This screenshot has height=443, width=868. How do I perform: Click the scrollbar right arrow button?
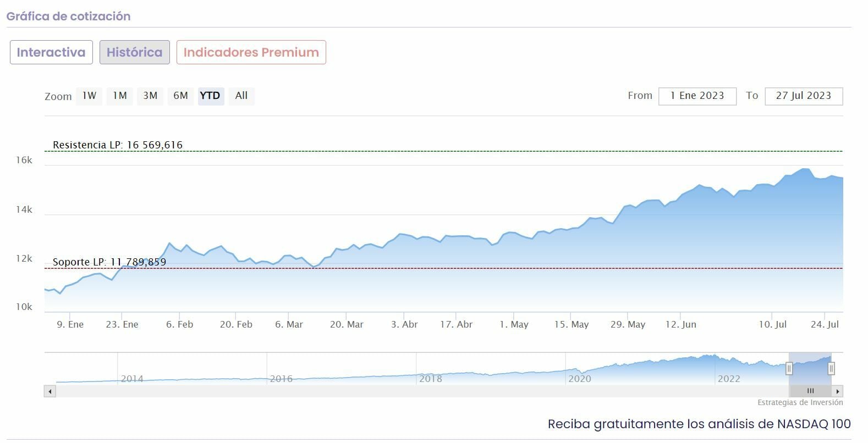(838, 391)
